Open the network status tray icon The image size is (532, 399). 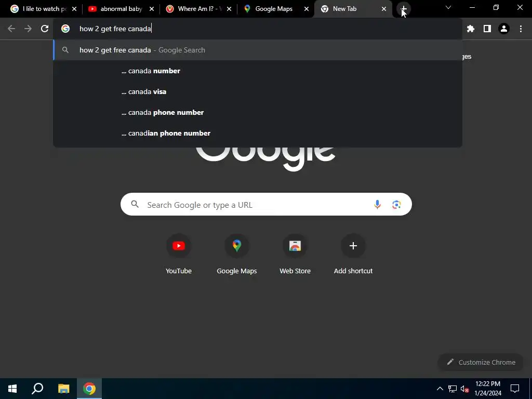click(453, 389)
